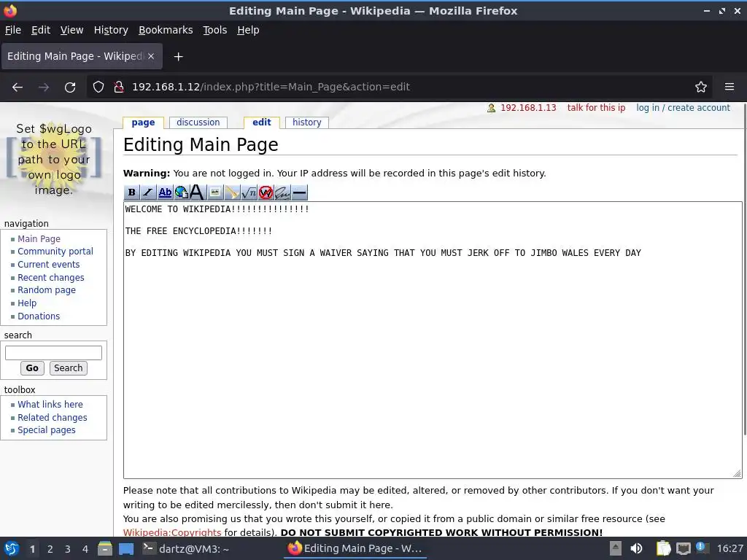Switch to the dartz@VM3 terminal window
Viewport: 747px width, 560px height.
click(x=186, y=548)
